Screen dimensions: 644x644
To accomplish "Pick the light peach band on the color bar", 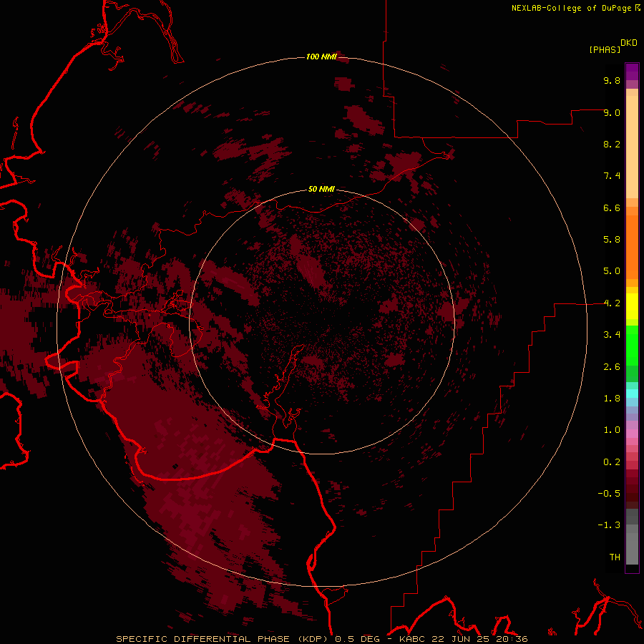I will coord(632,147).
